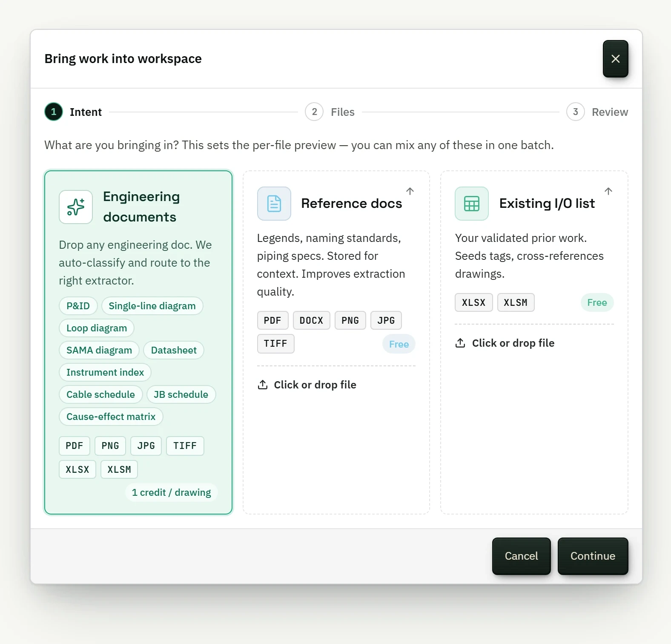
Task: Click the Cause-effect matrix tag
Action: coord(111,417)
